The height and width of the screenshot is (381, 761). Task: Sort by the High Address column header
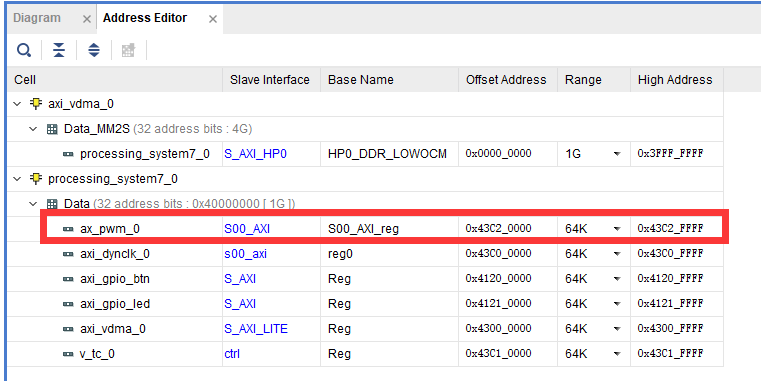click(675, 80)
